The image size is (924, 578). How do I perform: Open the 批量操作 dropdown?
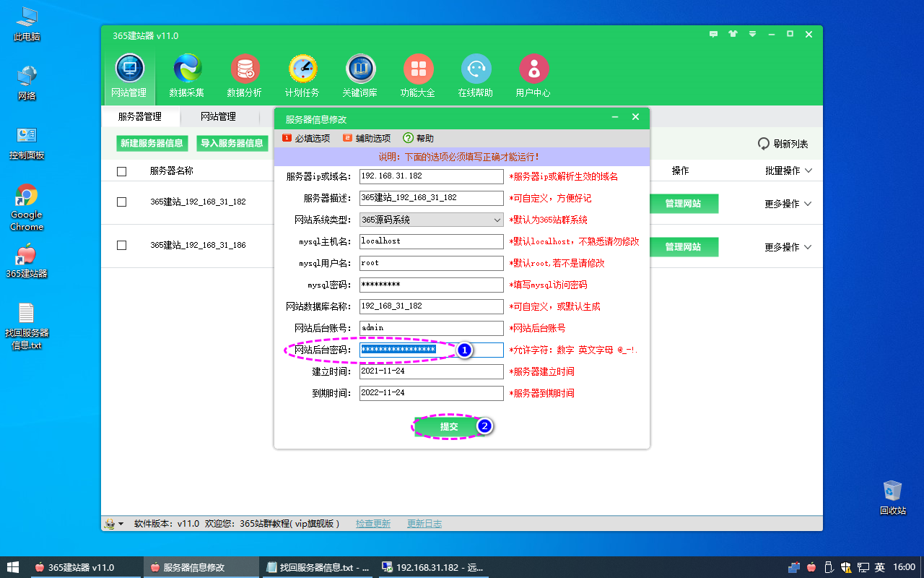click(x=789, y=171)
